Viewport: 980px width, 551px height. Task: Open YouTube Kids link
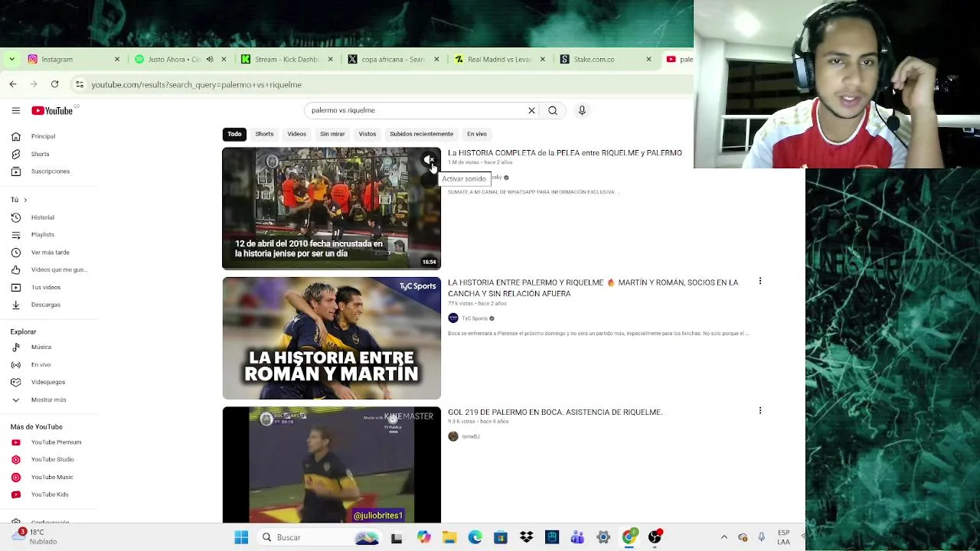pos(49,494)
